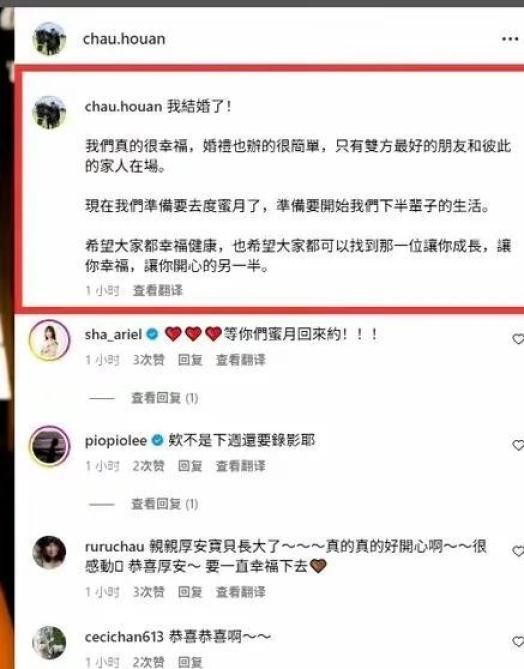This screenshot has width=524, height=669.
Task: Expand replies under sha_ariel's comment
Action: pos(164,398)
